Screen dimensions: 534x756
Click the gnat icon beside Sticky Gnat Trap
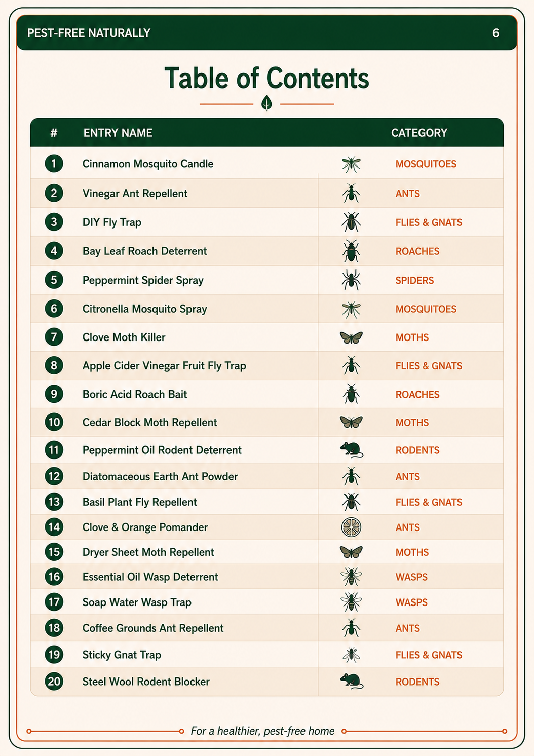pos(351,655)
